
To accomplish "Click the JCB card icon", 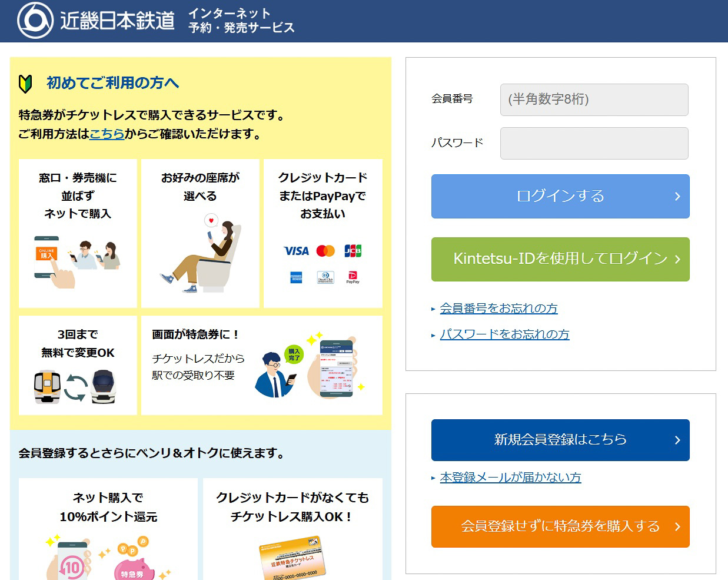I will pyautogui.click(x=352, y=251).
